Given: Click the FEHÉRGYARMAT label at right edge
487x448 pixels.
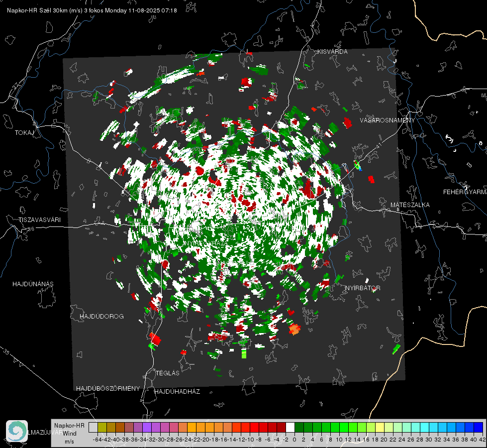Looking at the screenshot, I should (x=465, y=192).
